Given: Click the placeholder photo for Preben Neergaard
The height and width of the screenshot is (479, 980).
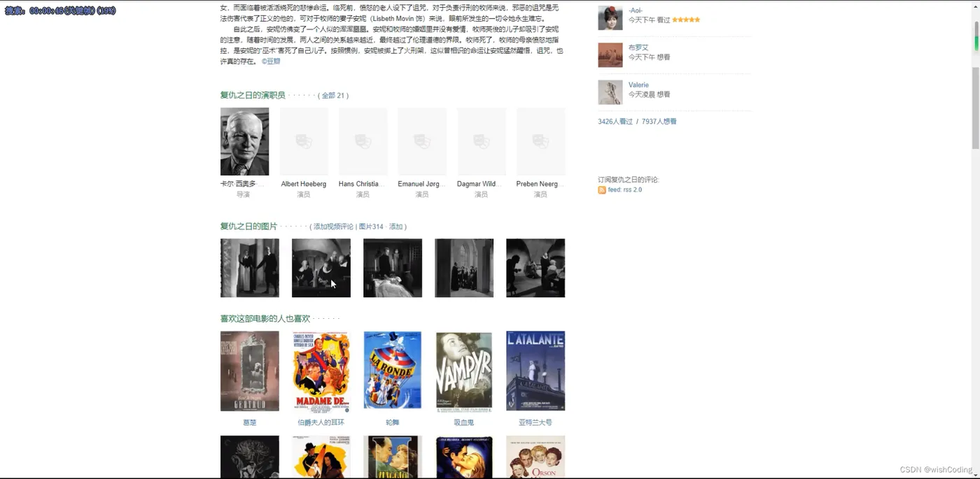Looking at the screenshot, I should 540,141.
